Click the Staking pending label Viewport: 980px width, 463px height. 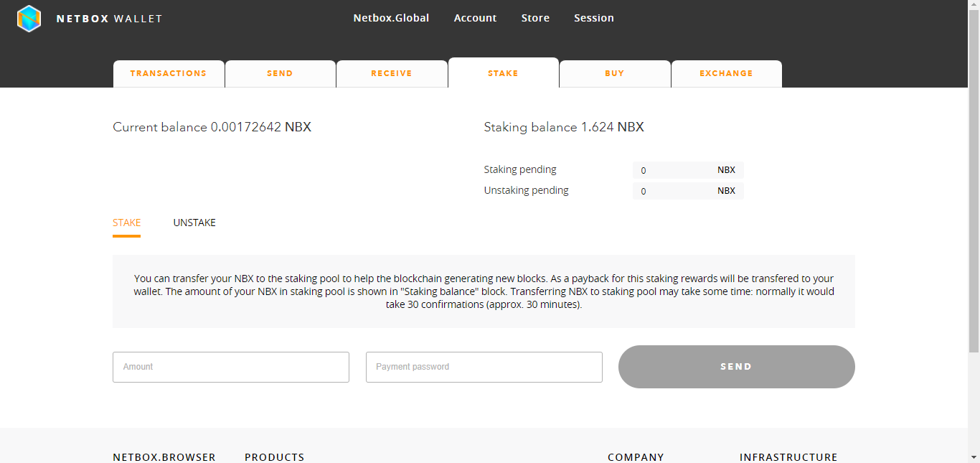520,169
